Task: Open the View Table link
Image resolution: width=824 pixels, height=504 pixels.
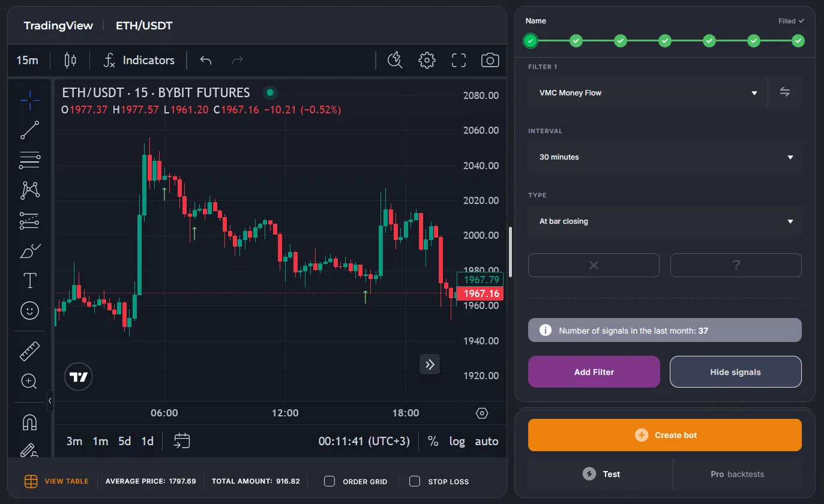Action: [x=56, y=481]
